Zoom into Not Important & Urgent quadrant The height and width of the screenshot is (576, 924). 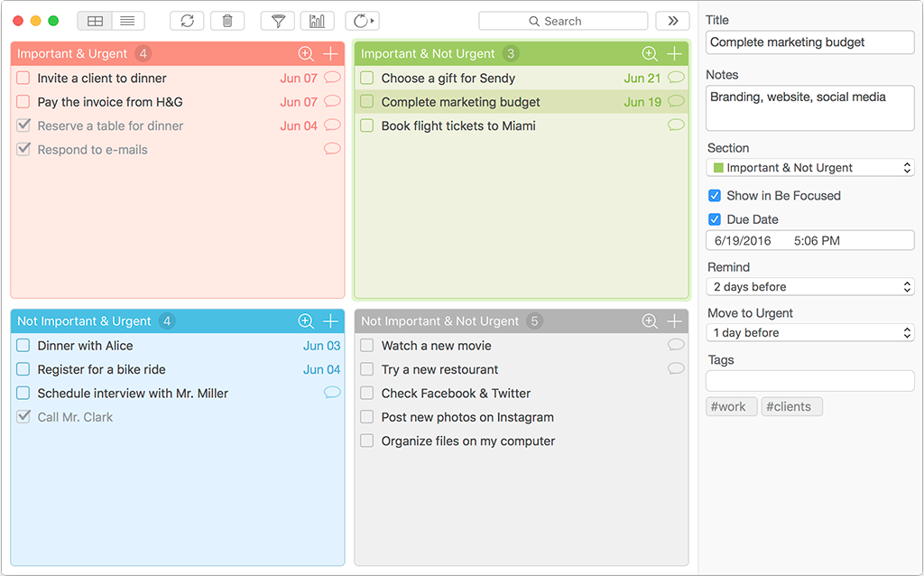tap(306, 321)
